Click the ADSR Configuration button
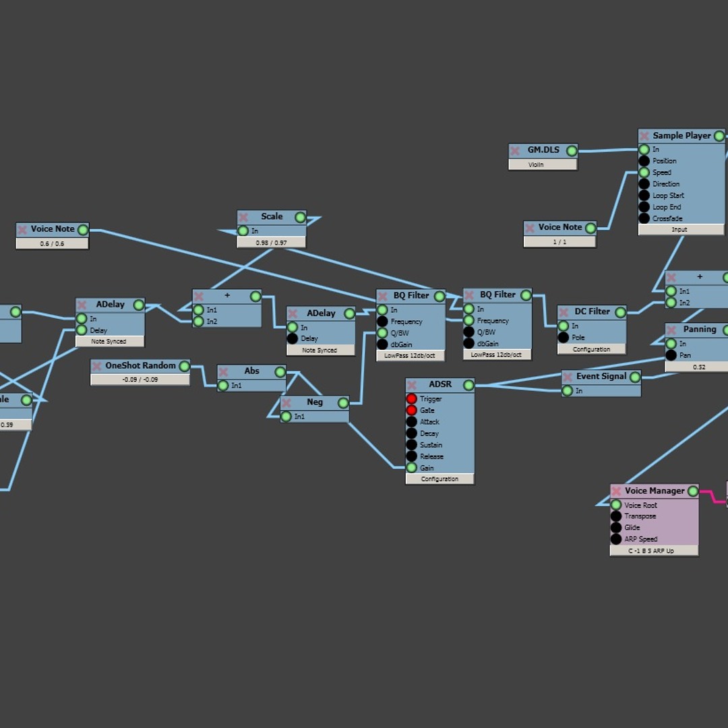 [x=439, y=479]
